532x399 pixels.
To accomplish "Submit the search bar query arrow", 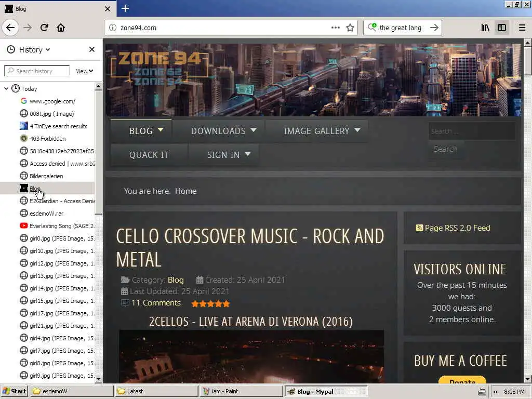I will (x=434, y=28).
